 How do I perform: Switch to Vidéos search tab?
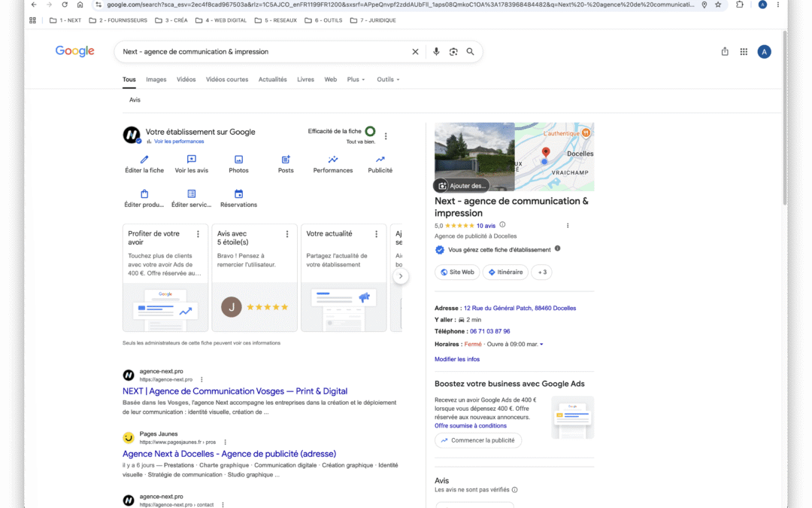coord(186,79)
